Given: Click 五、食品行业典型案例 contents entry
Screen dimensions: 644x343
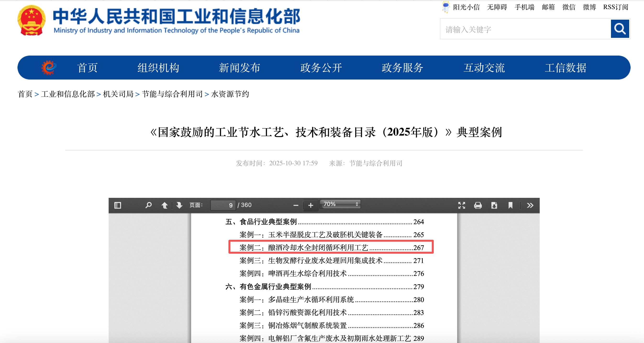Looking at the screenshot, I should 324,222.
